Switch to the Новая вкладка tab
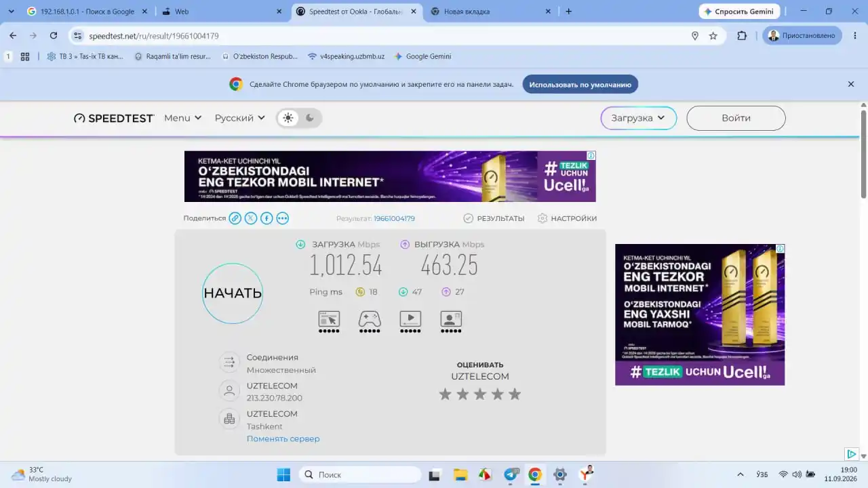Screen dimensions: 868x488 click(x=492, y=12)
